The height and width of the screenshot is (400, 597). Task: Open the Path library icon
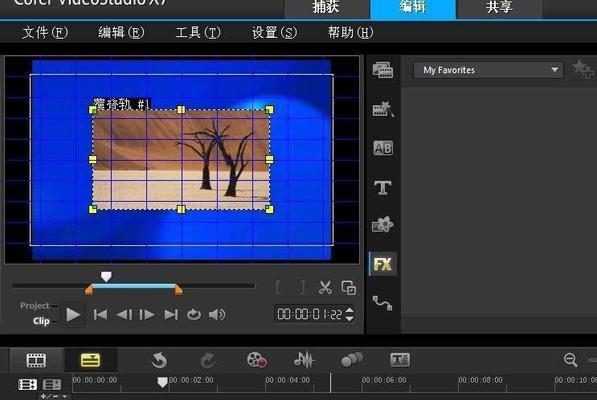pos(382,303)
